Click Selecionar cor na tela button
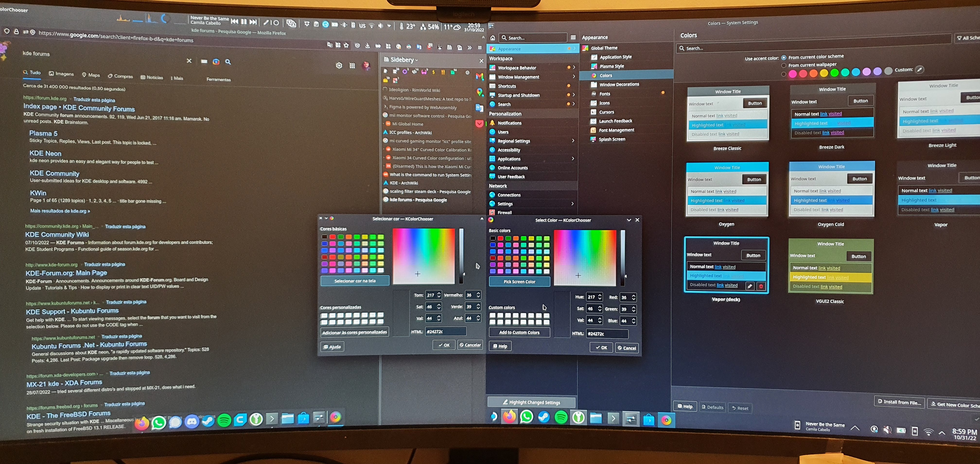Viewport: 980px width, 464px height. pyautogui.click(x=355, y=281)
